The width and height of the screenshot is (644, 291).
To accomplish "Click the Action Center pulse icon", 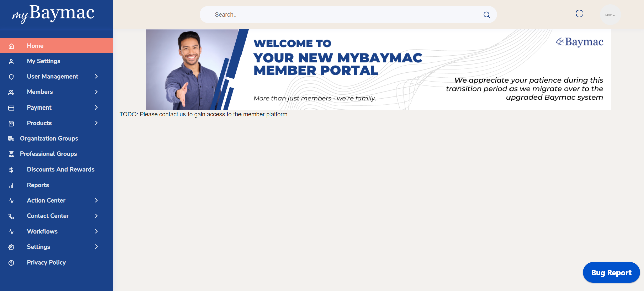I will pos(11,201).
